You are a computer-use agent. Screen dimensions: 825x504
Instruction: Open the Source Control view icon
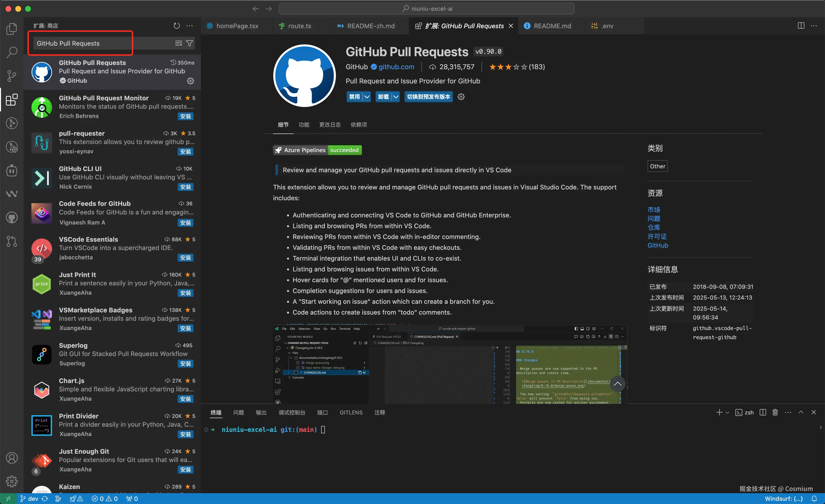[x=12, y=76]
